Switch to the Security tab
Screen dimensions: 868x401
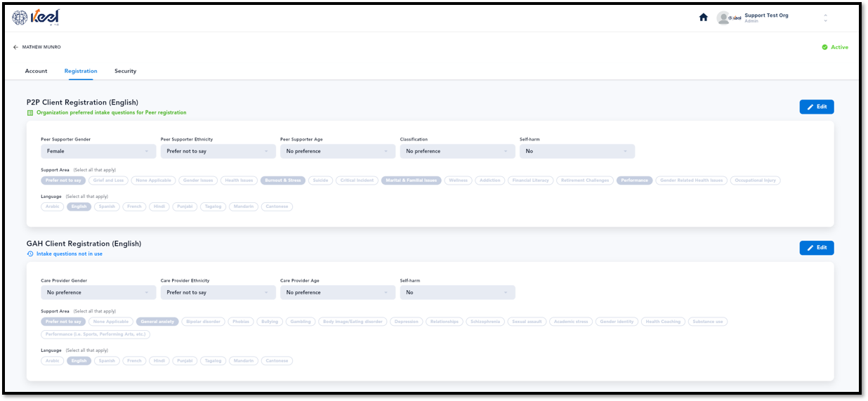[x=126, y=71]
